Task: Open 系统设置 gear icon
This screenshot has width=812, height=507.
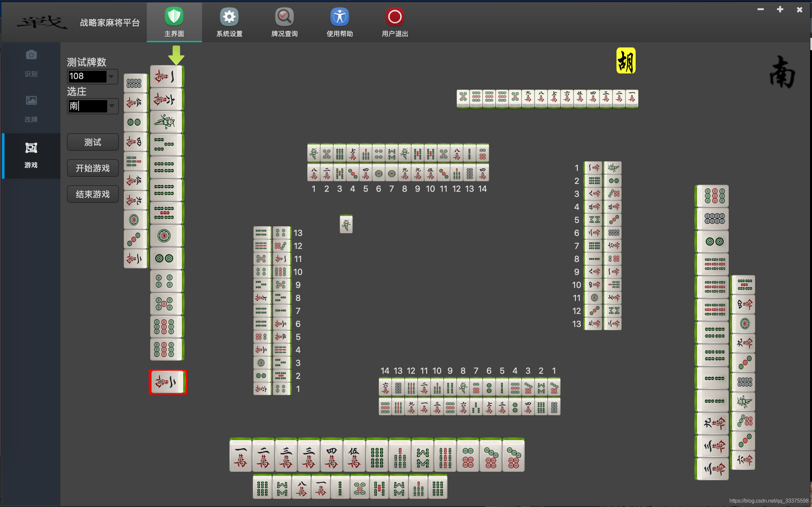Action: pos(229,17)
